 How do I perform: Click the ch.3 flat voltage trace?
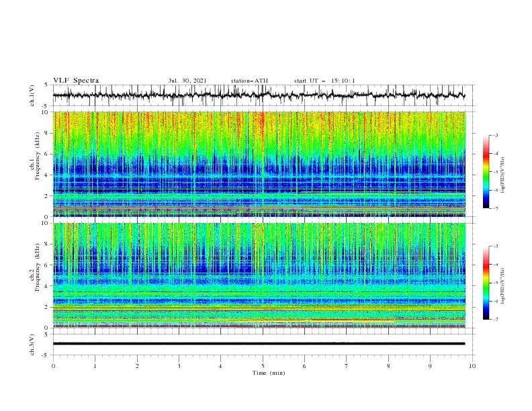(259, 344)
